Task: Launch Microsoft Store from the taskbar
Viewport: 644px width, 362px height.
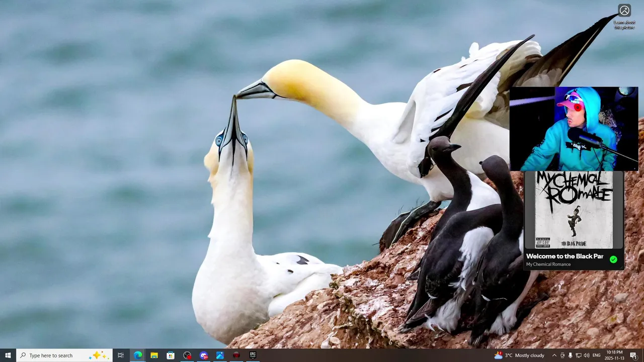Action: coord(171,355)
